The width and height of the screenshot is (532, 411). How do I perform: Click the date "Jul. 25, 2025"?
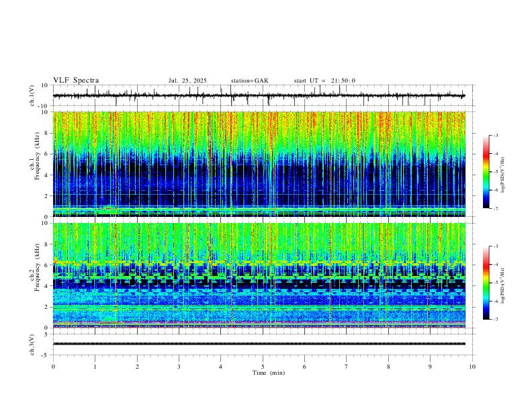click(x=187, y=81)
